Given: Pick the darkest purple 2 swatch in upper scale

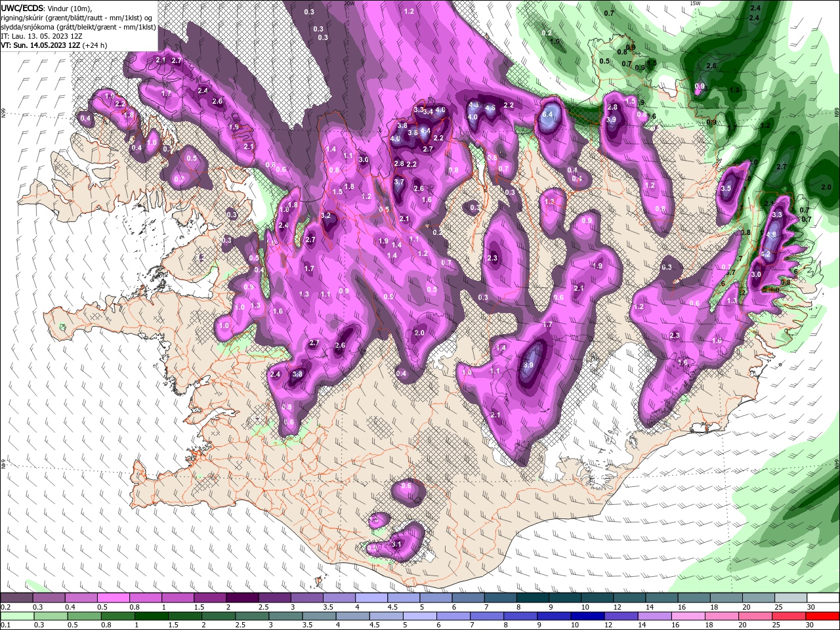Looking at the screenshot, I should (x=243, y=598).
